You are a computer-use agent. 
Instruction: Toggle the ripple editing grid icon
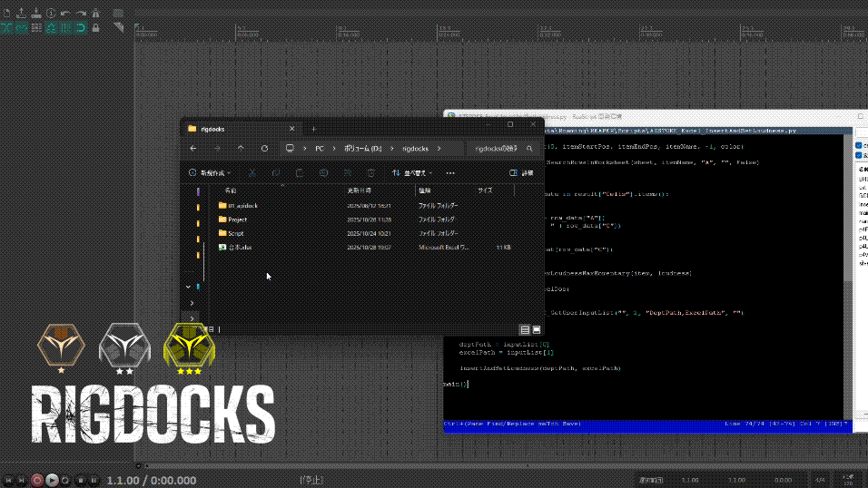pyautogui.click(x=36, y=27)
